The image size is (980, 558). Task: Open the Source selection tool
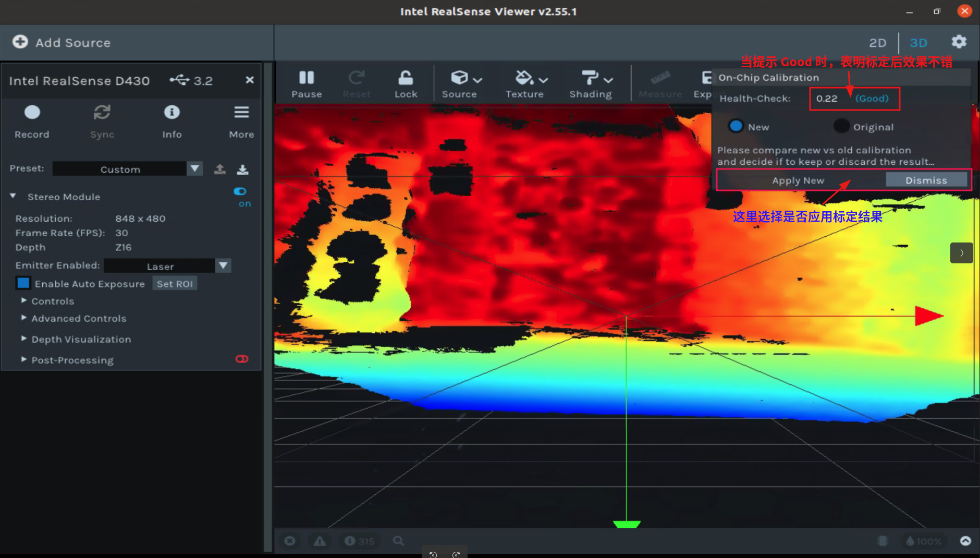(460, 84)
